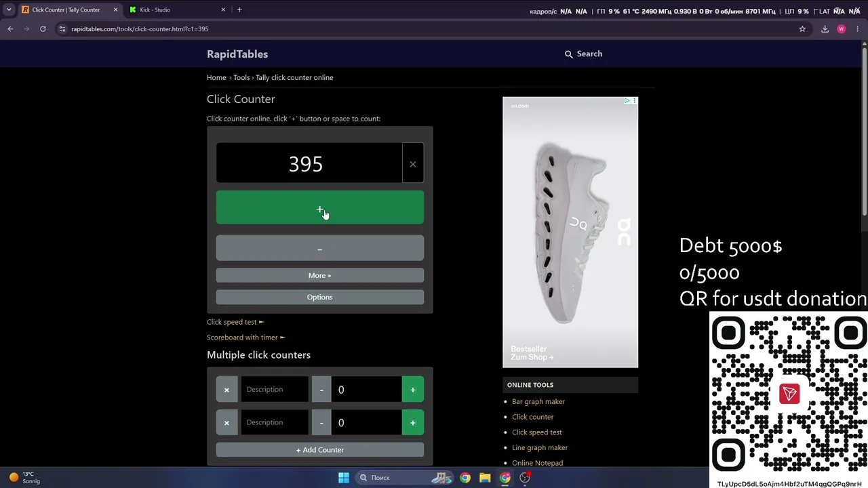Decrease the first multiple counter
The image size is (868, 488).
(321, 390)
